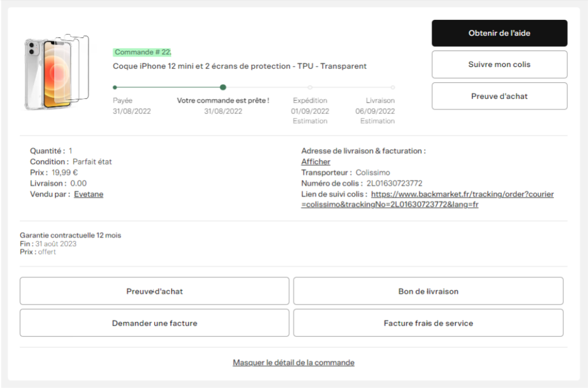
Task: Open the "Bon de livraison" document
Action: click(x=428, y=291)
